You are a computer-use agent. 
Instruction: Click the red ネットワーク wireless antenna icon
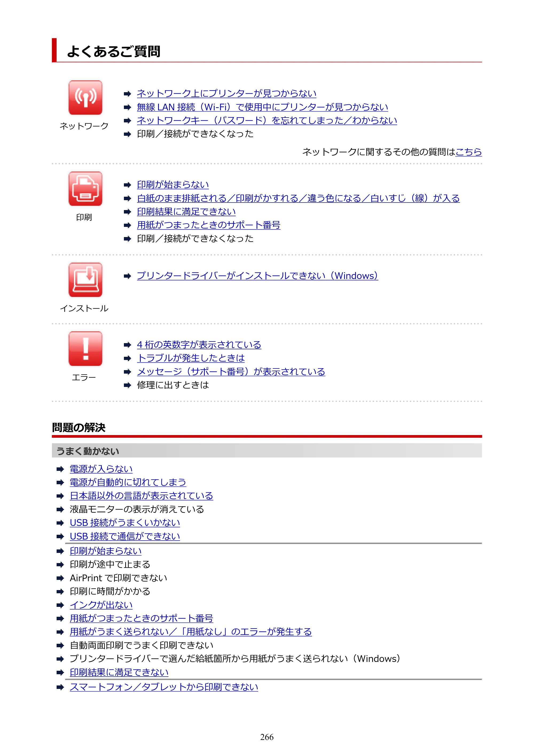[x=85, y=98]
